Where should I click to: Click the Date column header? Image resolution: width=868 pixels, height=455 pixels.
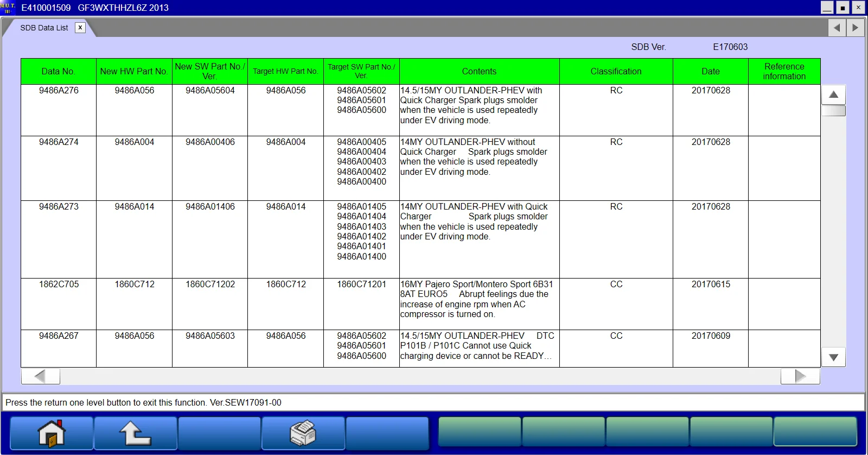click(710, 72)
